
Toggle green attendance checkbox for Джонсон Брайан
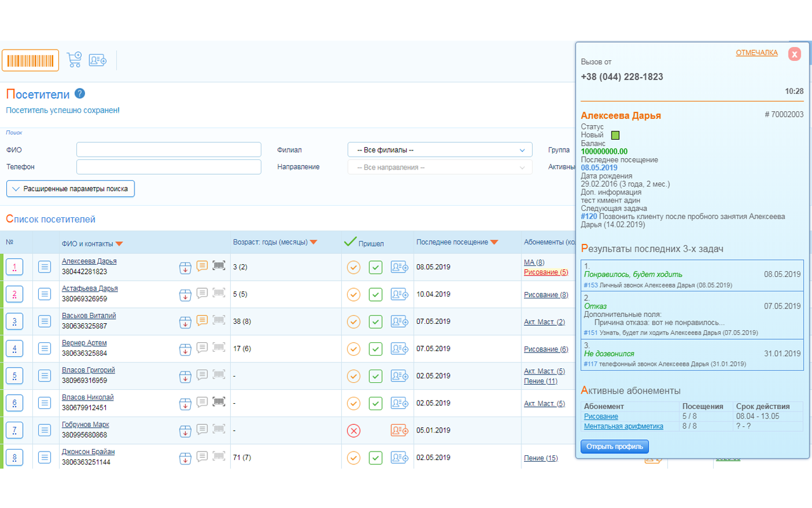[376, 458]
